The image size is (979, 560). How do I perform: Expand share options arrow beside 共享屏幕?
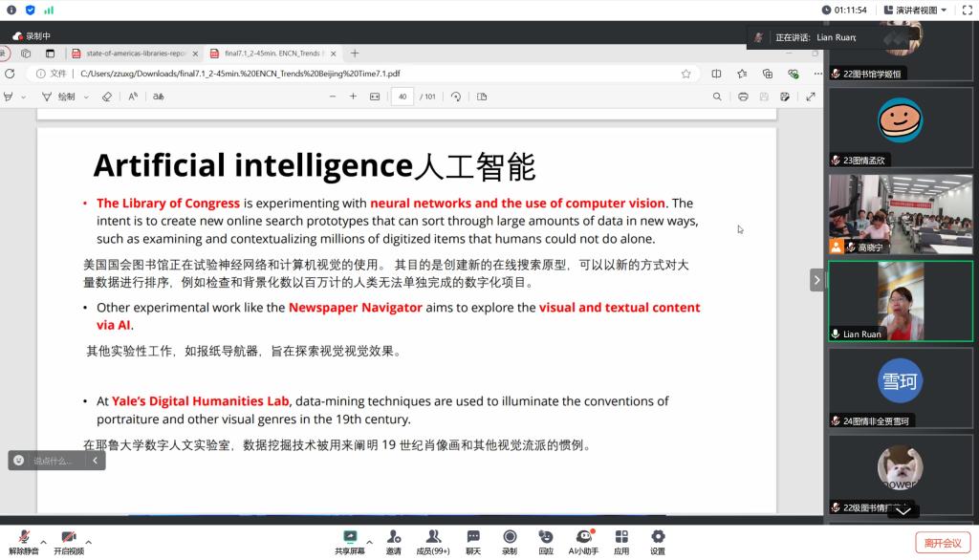[370, 541]
